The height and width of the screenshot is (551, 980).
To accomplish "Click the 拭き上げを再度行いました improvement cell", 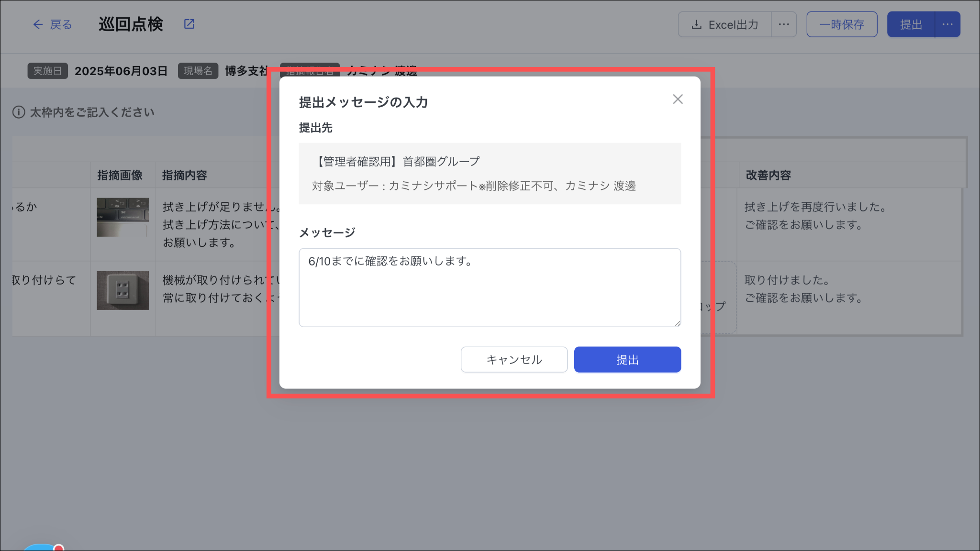I will click(x=815, y=216).
